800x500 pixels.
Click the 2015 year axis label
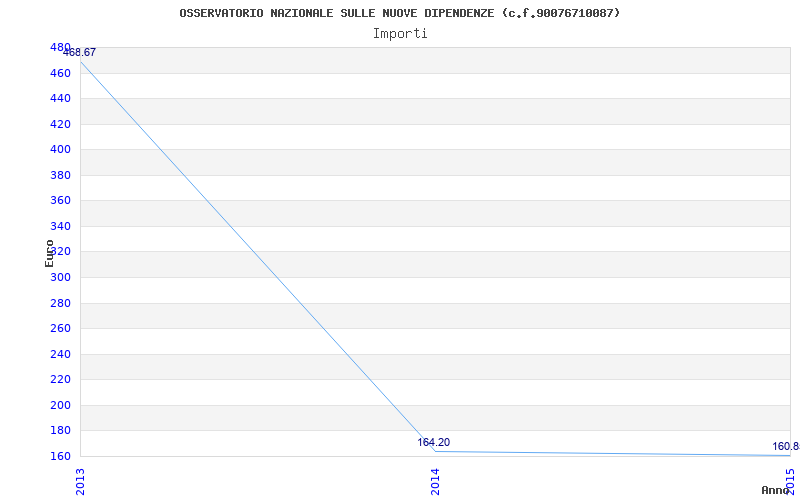coord(791,482)
